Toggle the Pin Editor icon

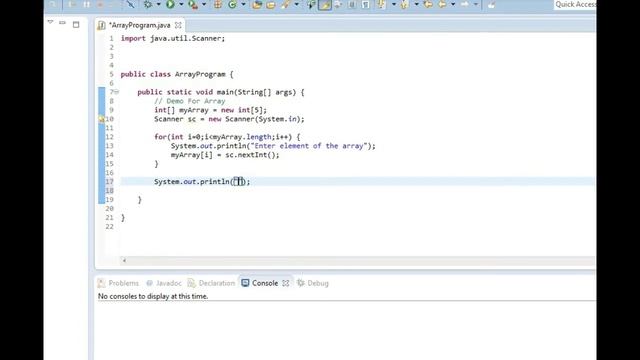coord(491,5)
